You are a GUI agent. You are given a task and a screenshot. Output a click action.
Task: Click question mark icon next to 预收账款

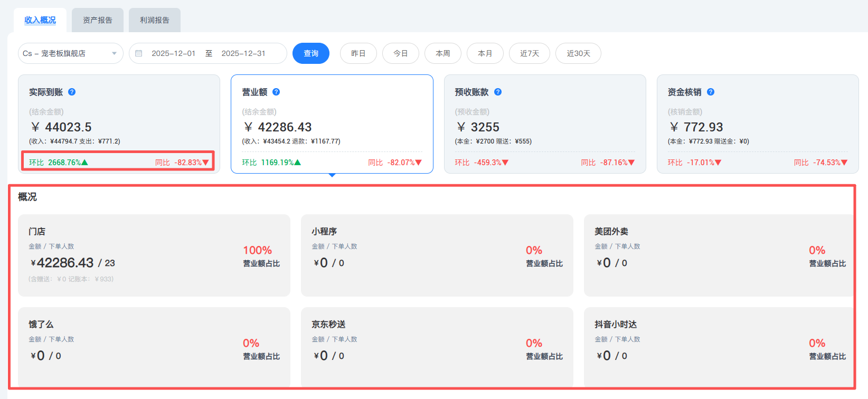[x=498, y=92]
